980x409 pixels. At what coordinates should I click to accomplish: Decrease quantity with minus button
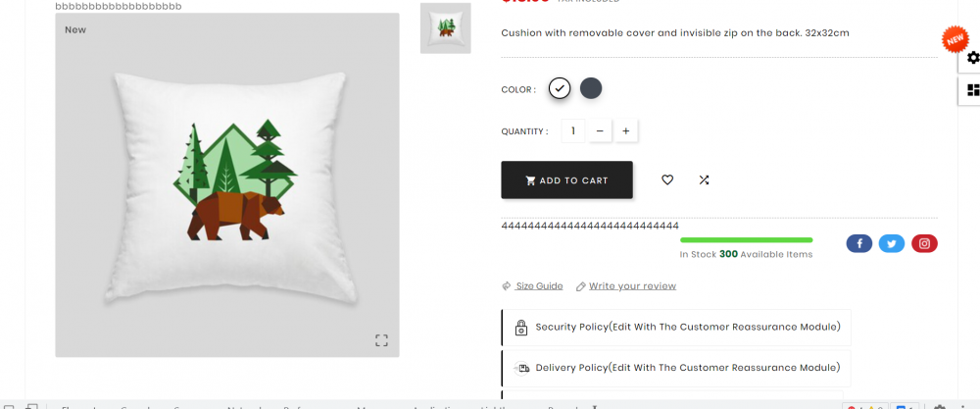(x=600, y=131)
